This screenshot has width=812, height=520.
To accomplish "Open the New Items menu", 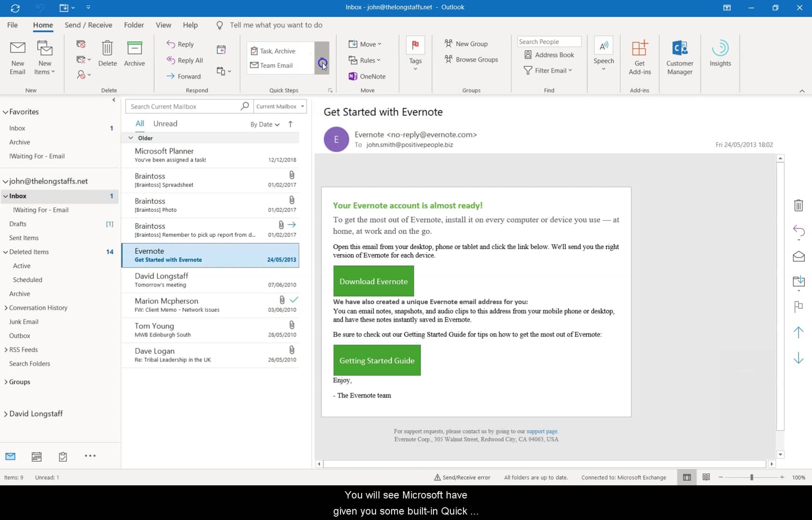I will [44, 58].
